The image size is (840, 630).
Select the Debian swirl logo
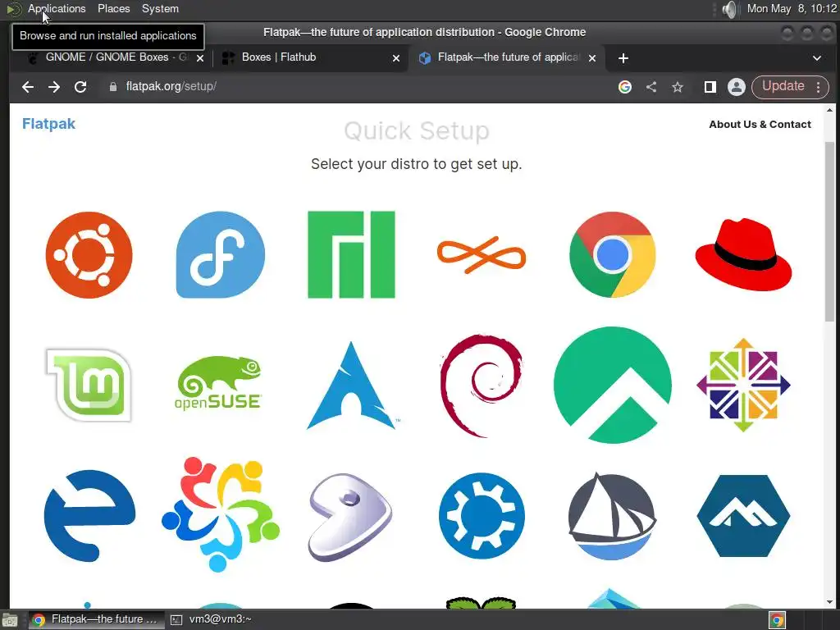[x=481, y=386]
